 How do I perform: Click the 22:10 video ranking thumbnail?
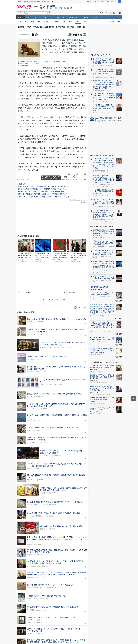point(119,279)
